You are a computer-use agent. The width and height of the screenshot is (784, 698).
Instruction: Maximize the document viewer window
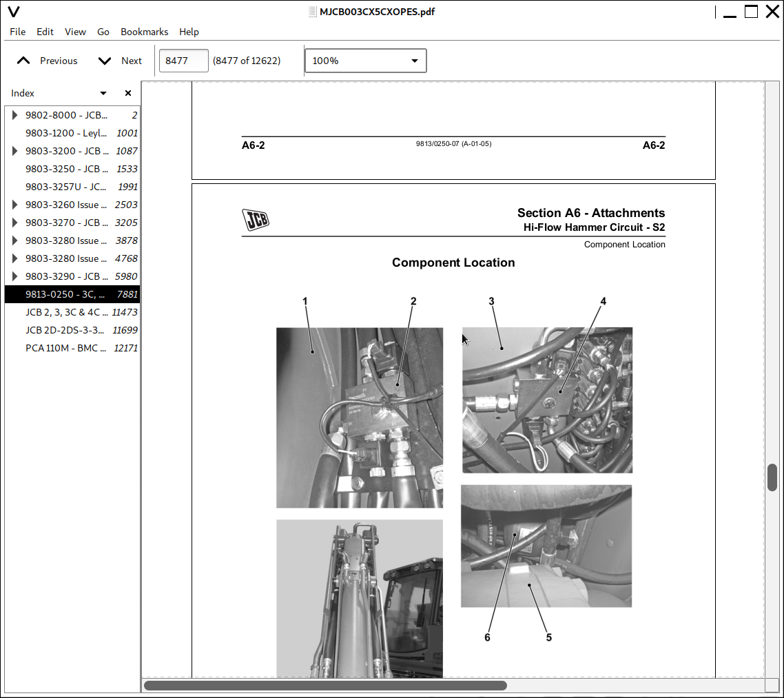(x=751, y=12)
